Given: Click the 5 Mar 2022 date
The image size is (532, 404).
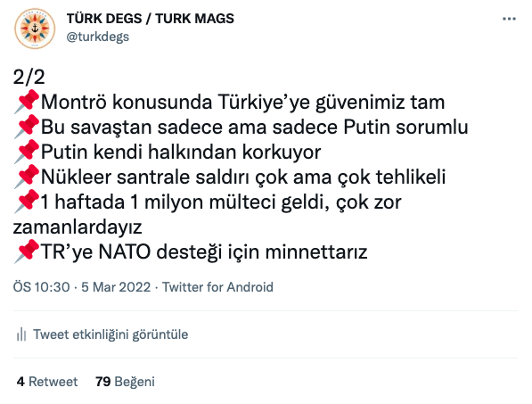Looking at the screenshot, I should (x=116, y=287).
